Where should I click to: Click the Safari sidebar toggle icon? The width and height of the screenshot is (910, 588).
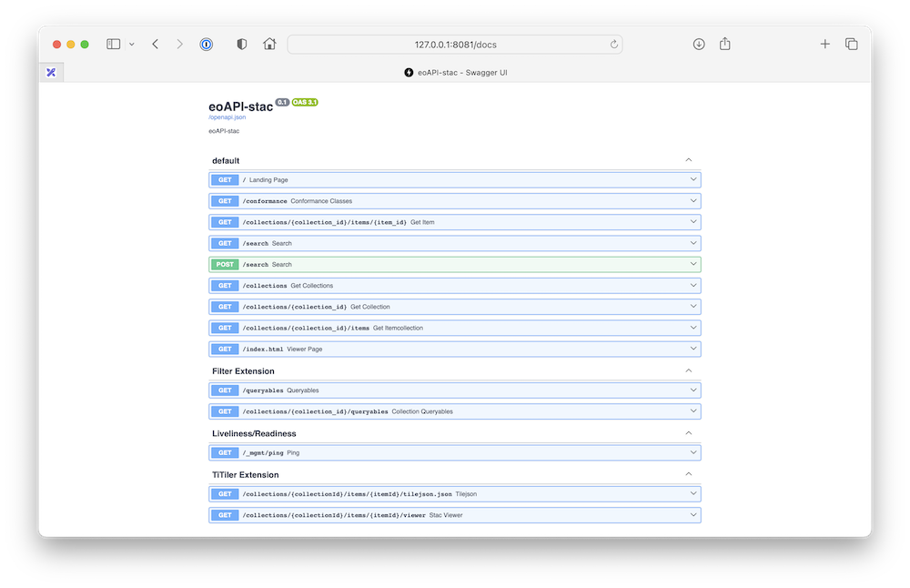coord(114,44)
